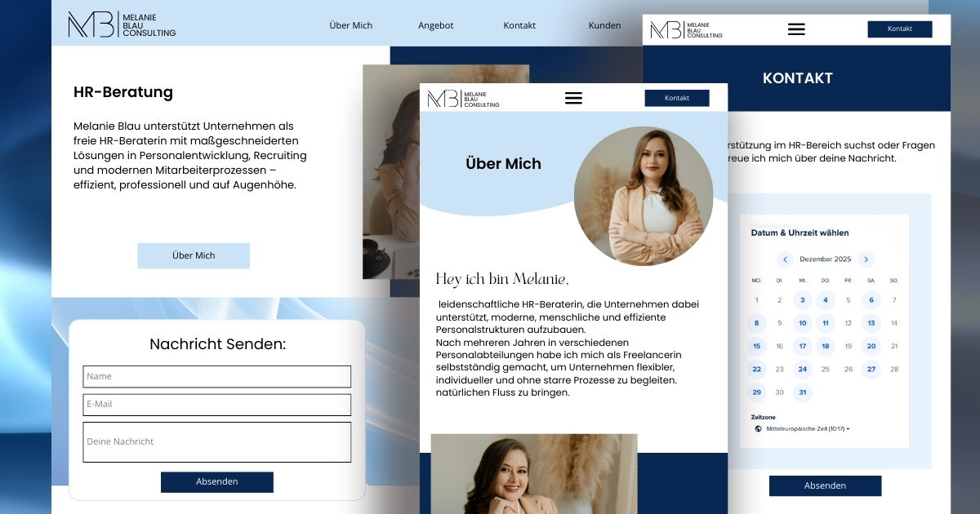The image size is (980, 514).
Task: Select Kunden in the top navigation
Action: point(604,25)
